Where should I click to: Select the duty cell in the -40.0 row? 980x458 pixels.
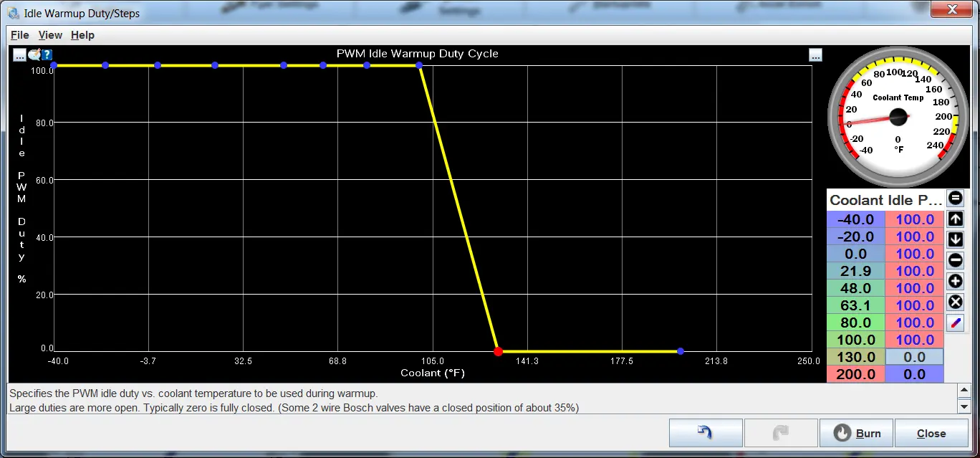click(x=915, y=219)
